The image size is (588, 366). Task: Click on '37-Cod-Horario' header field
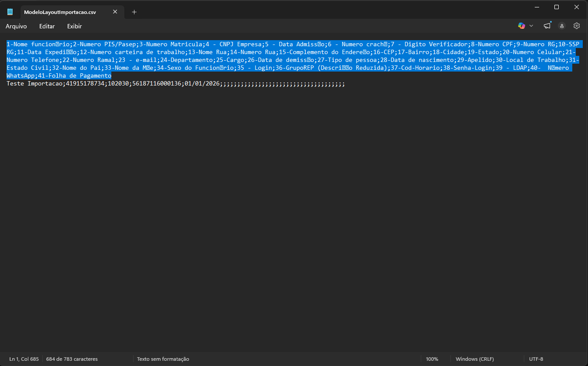point(415,68)
